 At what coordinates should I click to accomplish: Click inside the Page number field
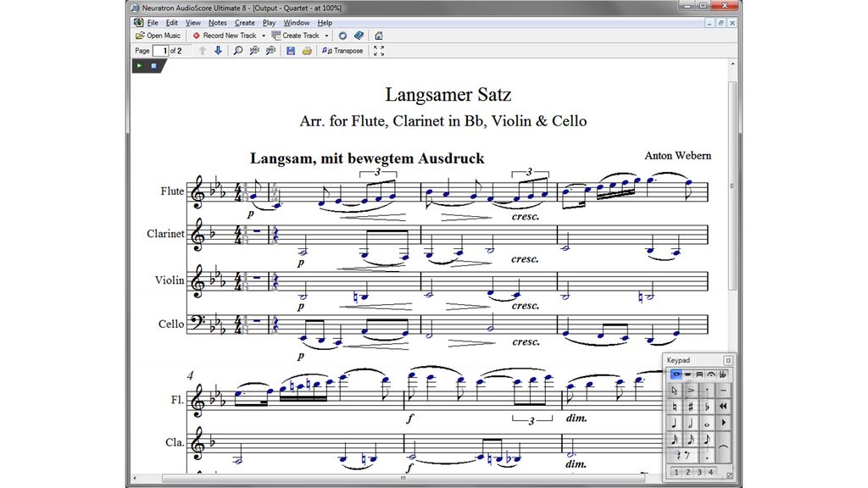click(160, 51)
